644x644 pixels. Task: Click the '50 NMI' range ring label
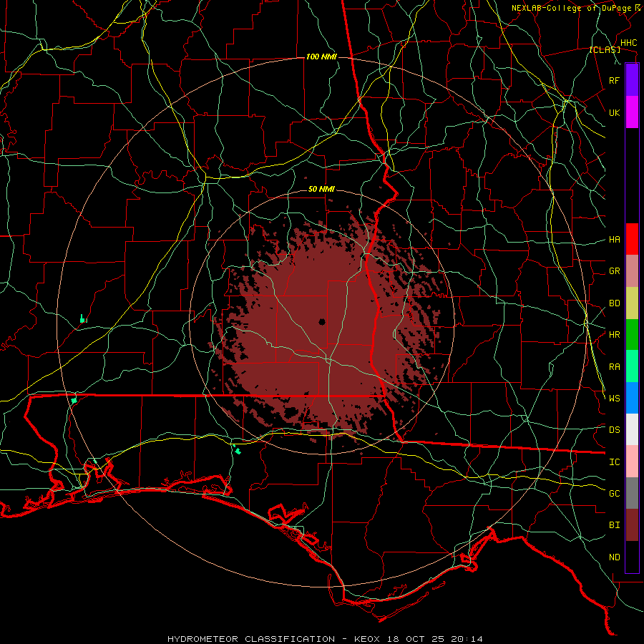(321, 189)
